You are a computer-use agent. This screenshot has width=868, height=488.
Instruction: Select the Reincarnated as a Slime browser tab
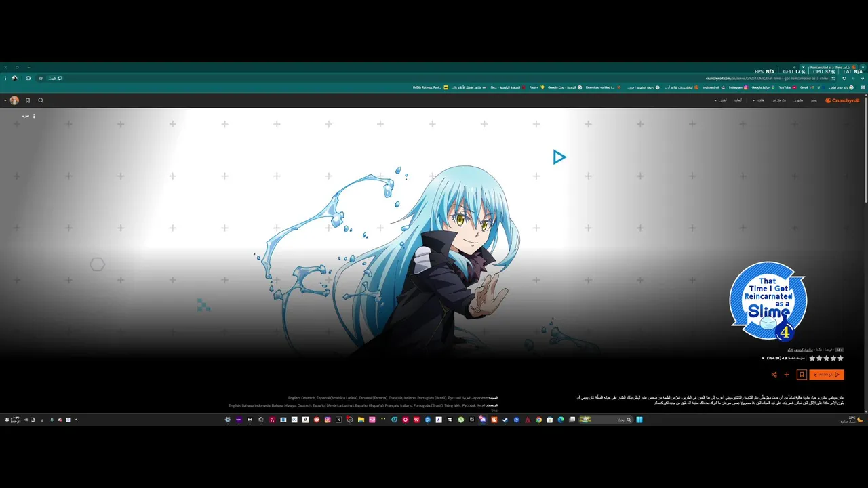[x=829, y=67]
